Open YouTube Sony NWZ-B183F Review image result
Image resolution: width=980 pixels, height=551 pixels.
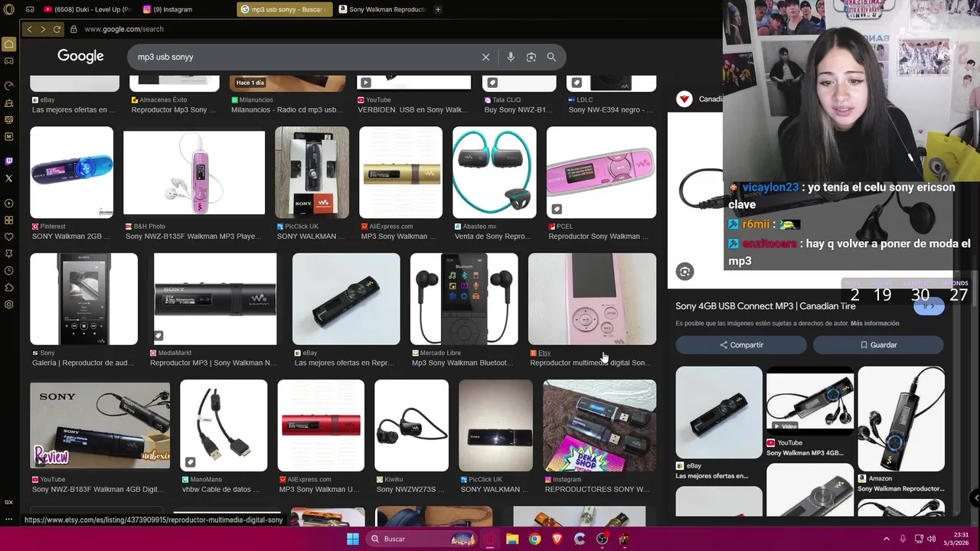pos(100,425)
